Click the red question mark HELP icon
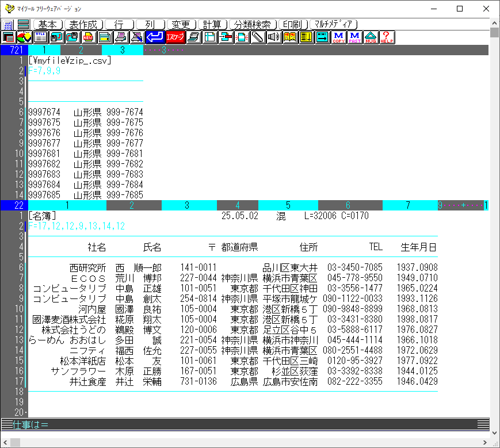Image resolution: width=500 pixels, height=448 pixels. pos(387,37)
